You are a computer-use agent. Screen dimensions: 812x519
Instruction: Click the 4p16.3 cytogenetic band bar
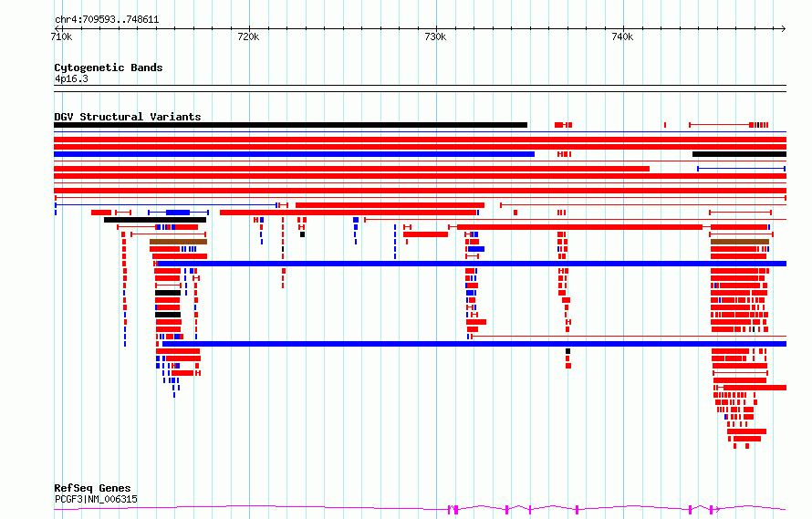coord(420,88)
